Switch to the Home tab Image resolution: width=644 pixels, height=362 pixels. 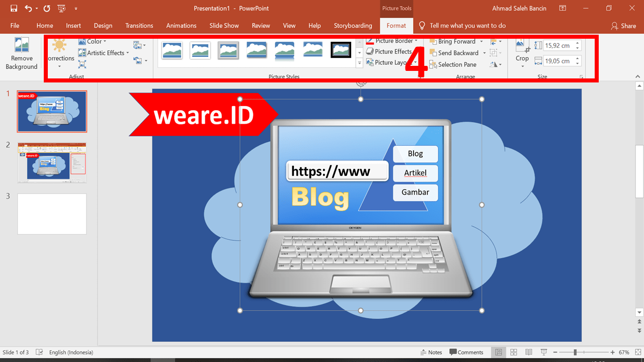(45, 26)
